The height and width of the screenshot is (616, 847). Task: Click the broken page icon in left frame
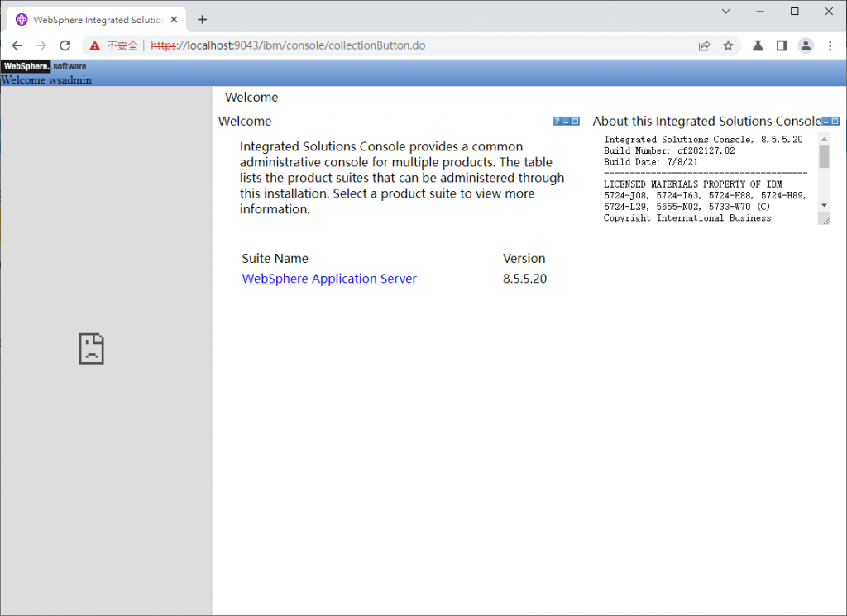pos(91,349)
